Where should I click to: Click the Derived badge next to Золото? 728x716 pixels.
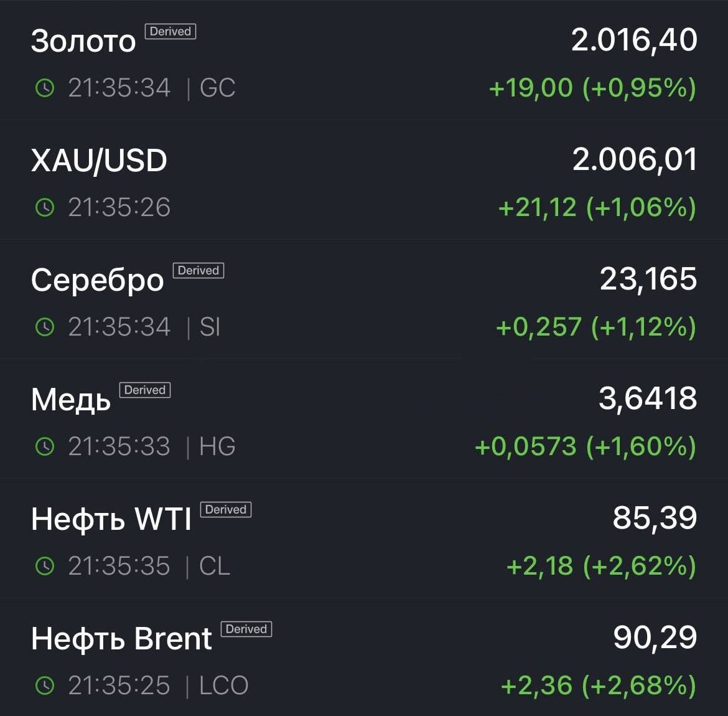click(170, 31)
